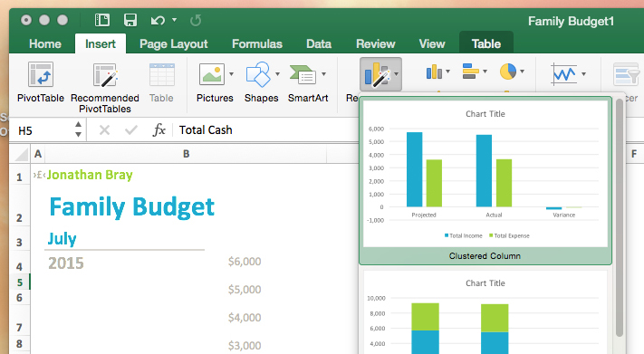644x354 pixels.
Task: Expand the Shapes dropdown arrow
Action: pyautogui.click(x=278, y=74)
